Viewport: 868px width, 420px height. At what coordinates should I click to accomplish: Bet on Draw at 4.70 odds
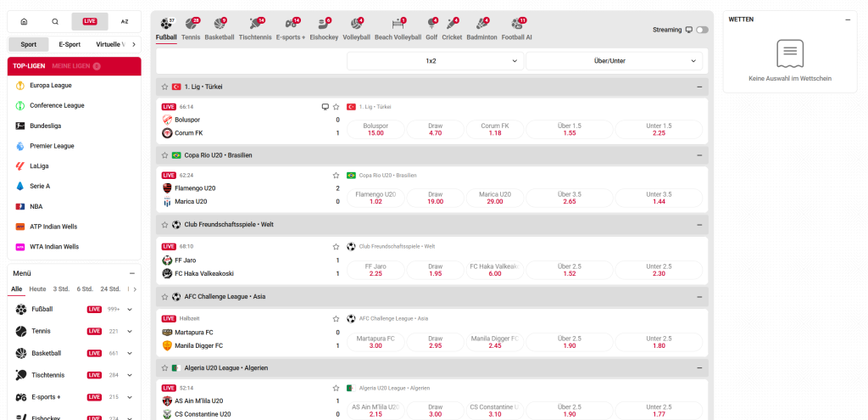pyautogui.click(x=436, y=130)
